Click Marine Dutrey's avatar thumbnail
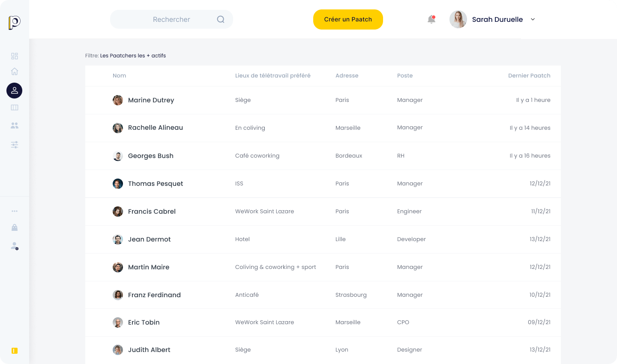This screenshot has height=364, width=617. click(x=118, y=100)
